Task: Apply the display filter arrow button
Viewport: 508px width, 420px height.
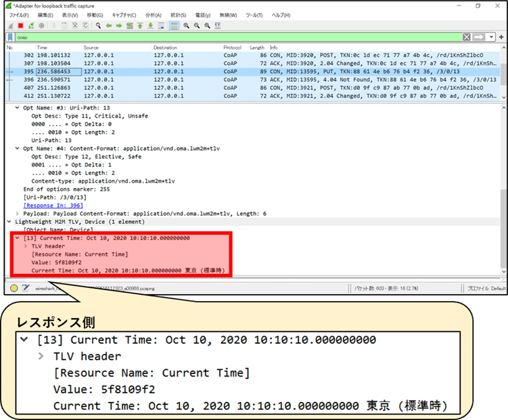Action: coord(478,37)
